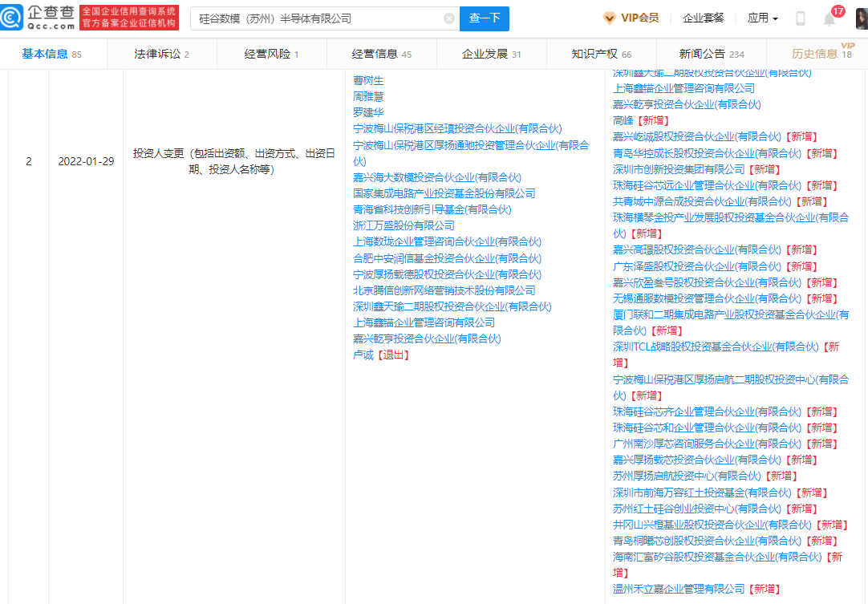
Task: Switch to the 新闻公告 tab
Action: 712,54
